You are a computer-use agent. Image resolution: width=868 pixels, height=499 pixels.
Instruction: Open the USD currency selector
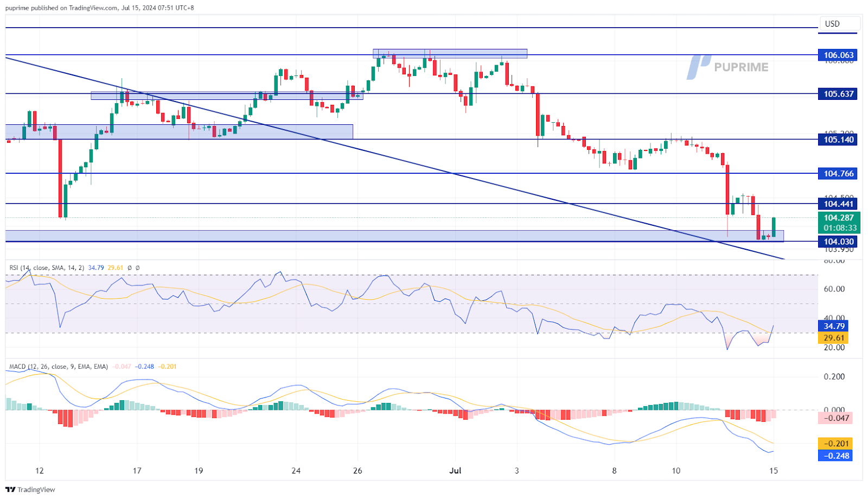pyautogui.click(x=839, y=24)
